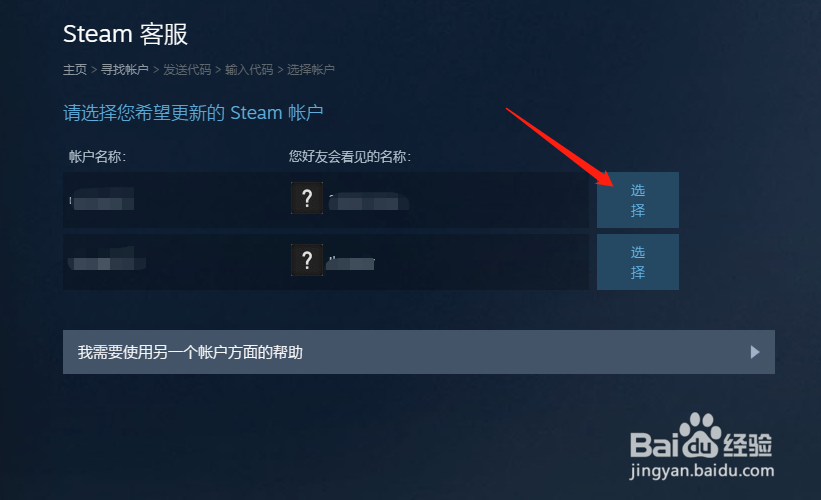Click the jingyan.baidu.com watermark text
Image resolution: width=821 pixels, height=500 pixels.
tap(702, 471)
